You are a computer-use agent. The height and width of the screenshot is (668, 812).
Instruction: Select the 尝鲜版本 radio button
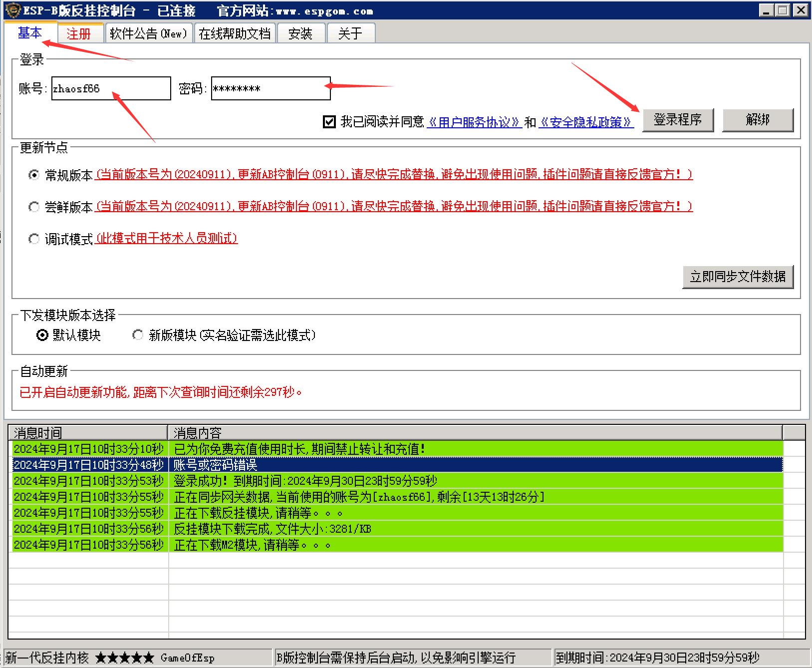tap(34, 207)
